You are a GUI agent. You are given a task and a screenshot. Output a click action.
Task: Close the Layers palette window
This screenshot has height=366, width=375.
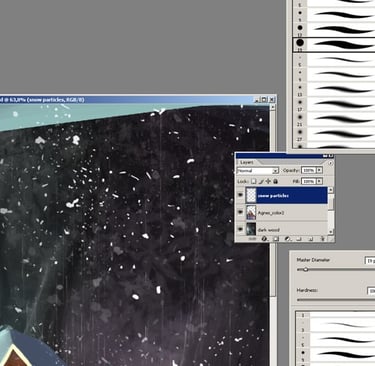331,156
